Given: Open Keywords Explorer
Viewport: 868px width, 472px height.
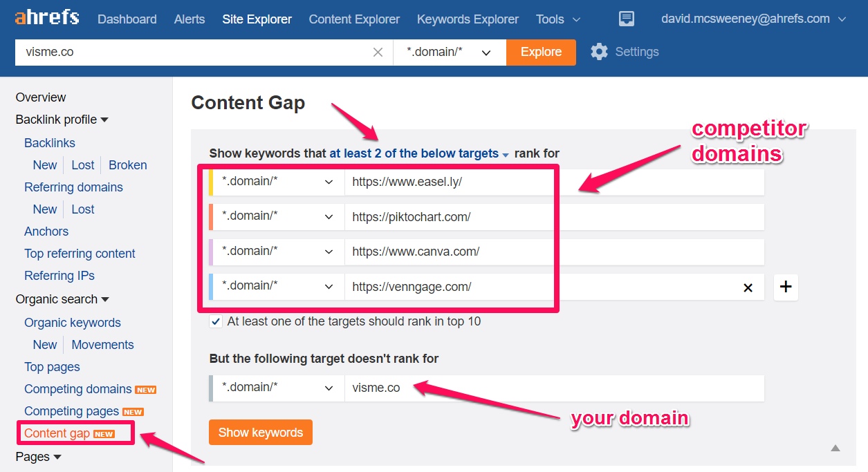Looking at the screenshot, I should click(x=468, y=19).
